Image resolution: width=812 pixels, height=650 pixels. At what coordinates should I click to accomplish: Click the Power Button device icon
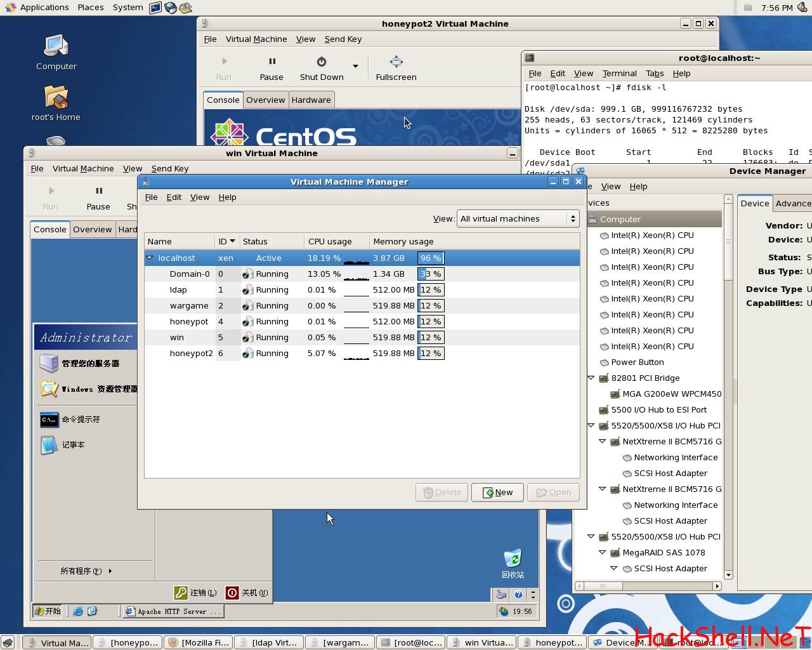604,362
